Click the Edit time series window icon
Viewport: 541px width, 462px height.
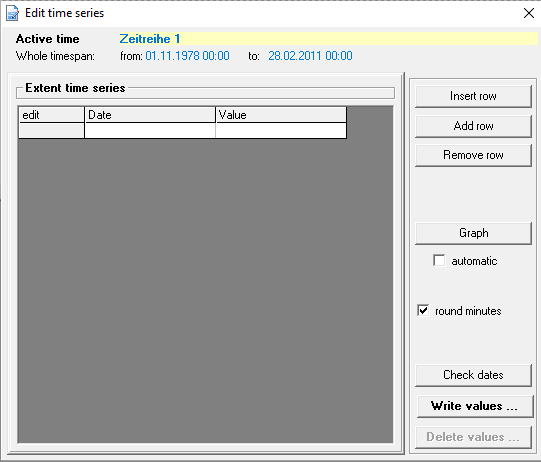click(x=13, y=13)
